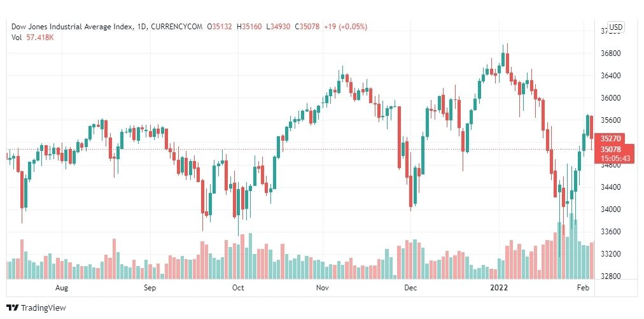Click the 34000 price axis label

(x=610, y=209)
